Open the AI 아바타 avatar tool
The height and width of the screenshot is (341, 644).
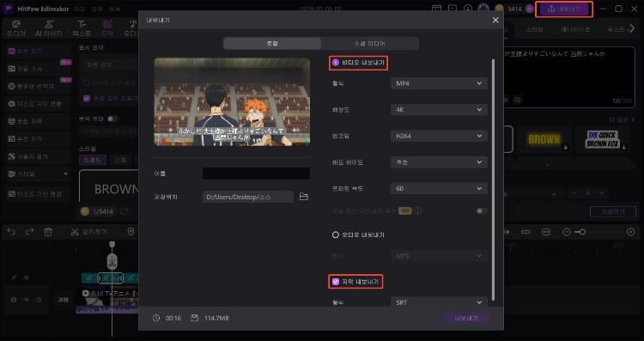click(x=49, y=28)
